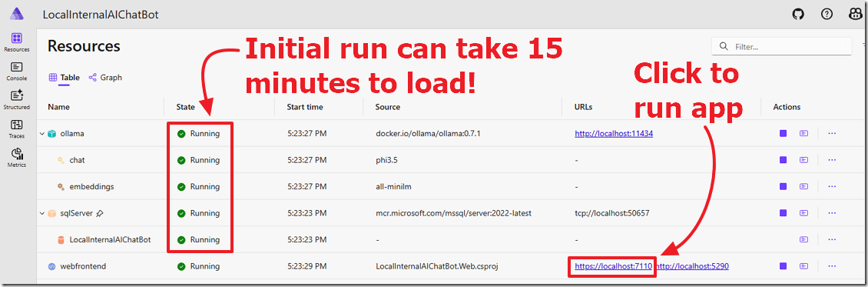Click the webfrontend project icon
The width and height of the screenshot is (868, 287).
51,266
